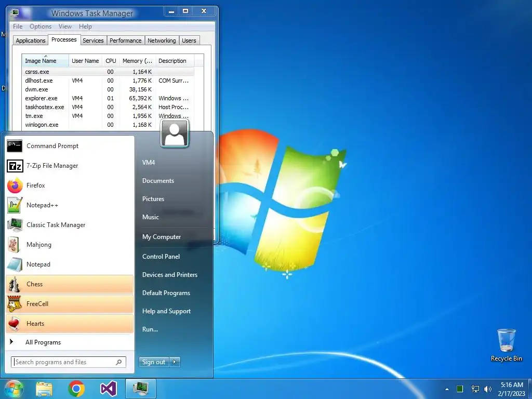Open the Options menu

pos(41,26)
